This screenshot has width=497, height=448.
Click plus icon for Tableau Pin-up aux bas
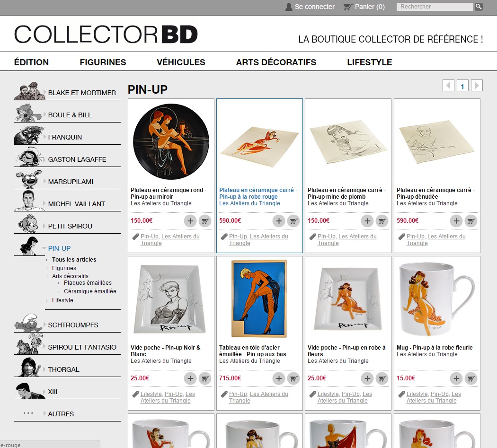(x=279, y=378)
